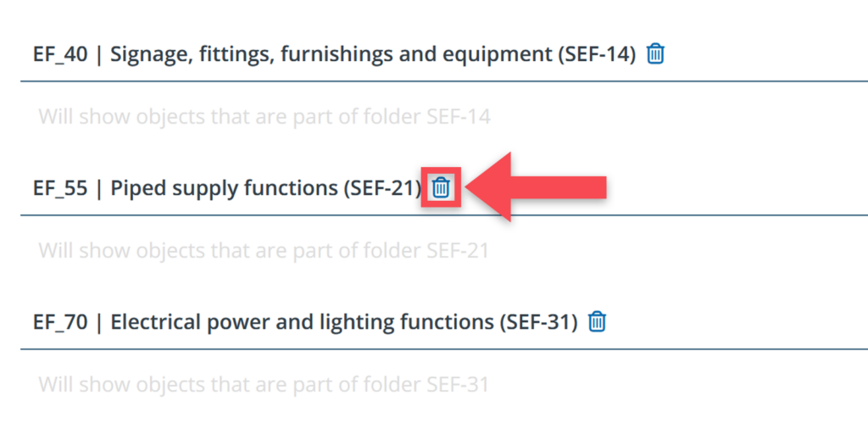Click the SEF-21 folder placeholder text
The width and height of the screenshot is (868, 434).
(x=264, y=250)
